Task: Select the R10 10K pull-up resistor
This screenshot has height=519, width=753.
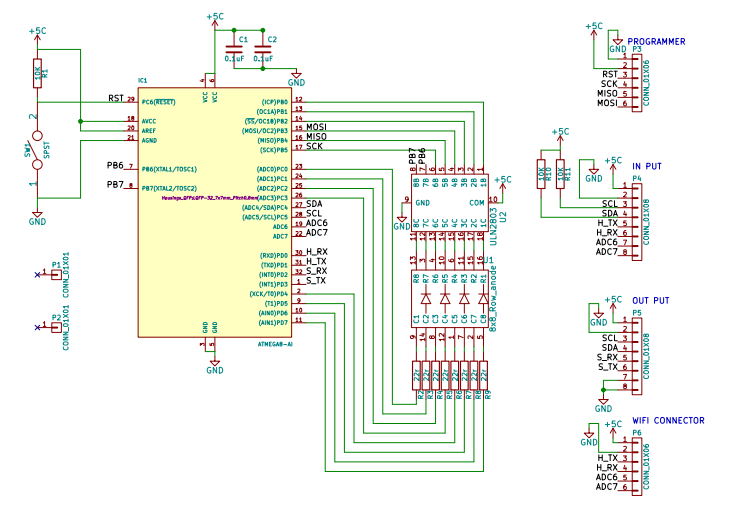Action: pyautogui.click(x=541, y=174)
